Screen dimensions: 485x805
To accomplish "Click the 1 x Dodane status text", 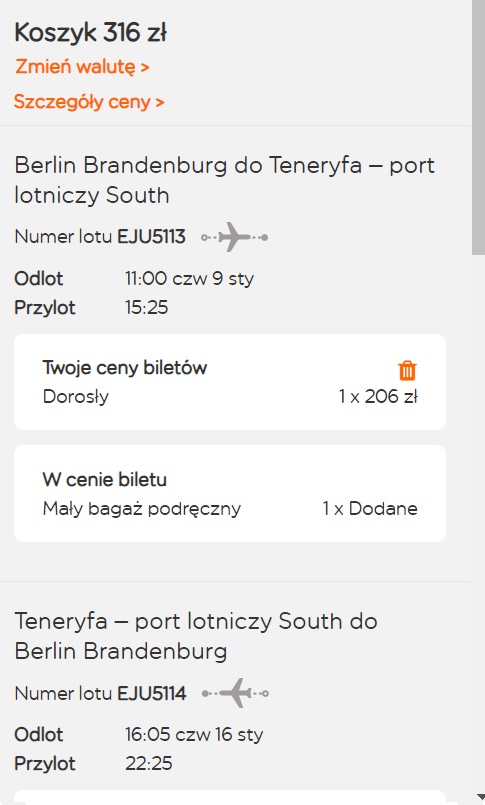I will coord(370,509).
